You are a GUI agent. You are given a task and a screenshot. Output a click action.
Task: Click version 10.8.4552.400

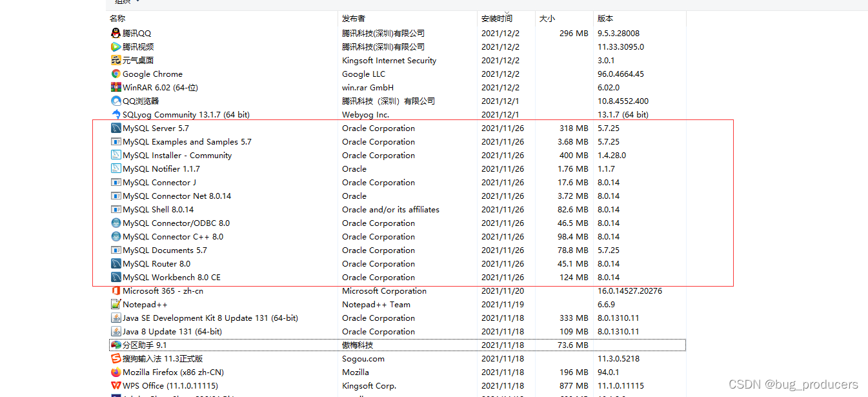623,101
